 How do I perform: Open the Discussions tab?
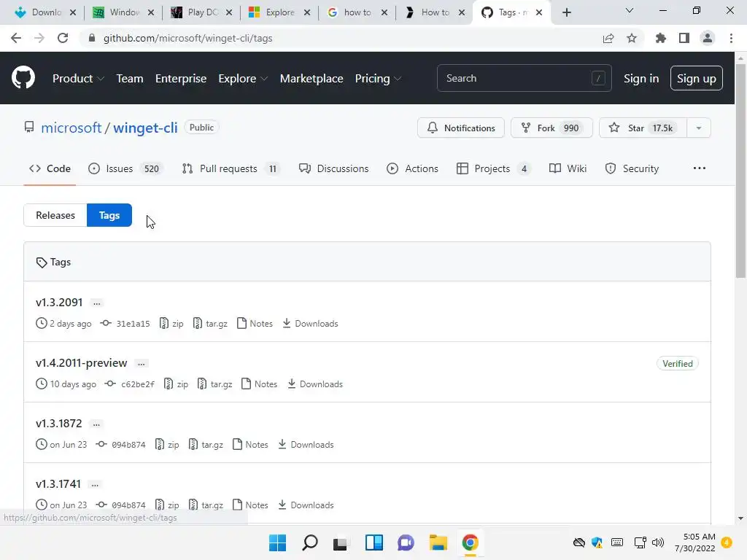[x=334, y=168]
